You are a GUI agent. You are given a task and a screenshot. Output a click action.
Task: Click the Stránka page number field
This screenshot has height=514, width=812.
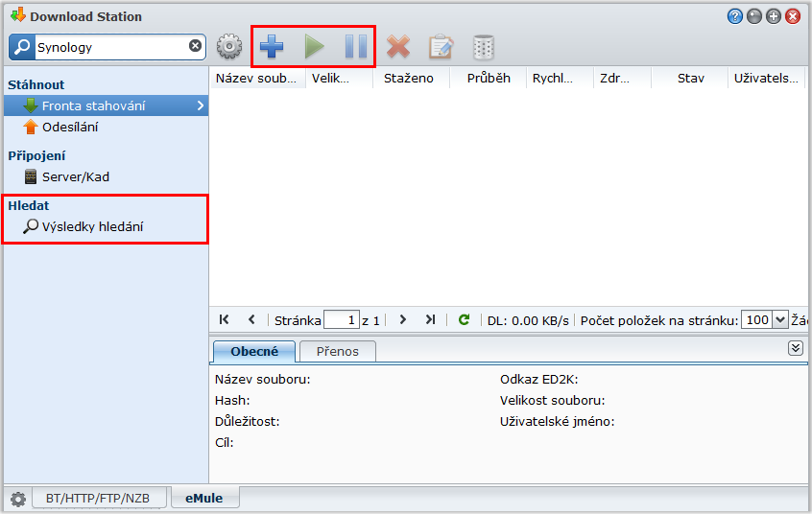coord(342,320)
